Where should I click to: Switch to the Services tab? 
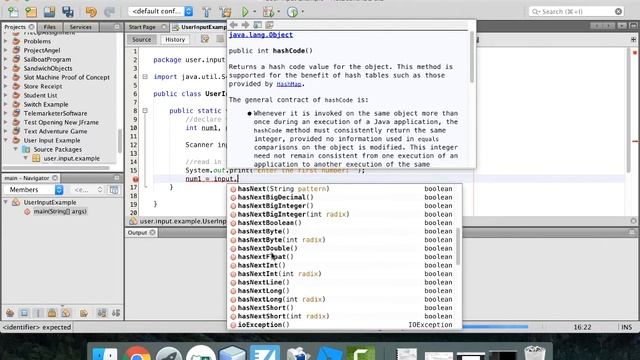click(80, 27)
